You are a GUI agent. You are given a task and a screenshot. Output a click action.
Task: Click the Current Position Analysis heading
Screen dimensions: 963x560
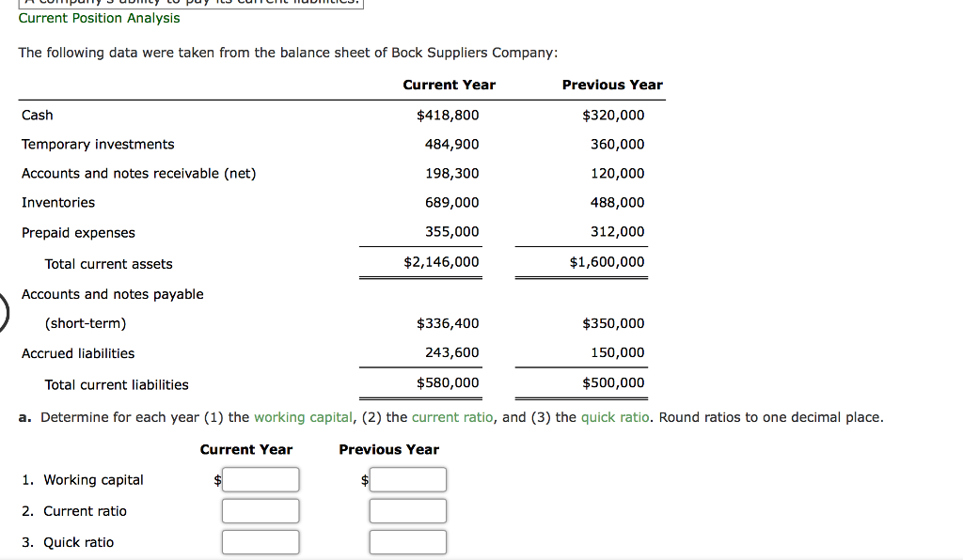pyautogui.click(x=99, y=18)
